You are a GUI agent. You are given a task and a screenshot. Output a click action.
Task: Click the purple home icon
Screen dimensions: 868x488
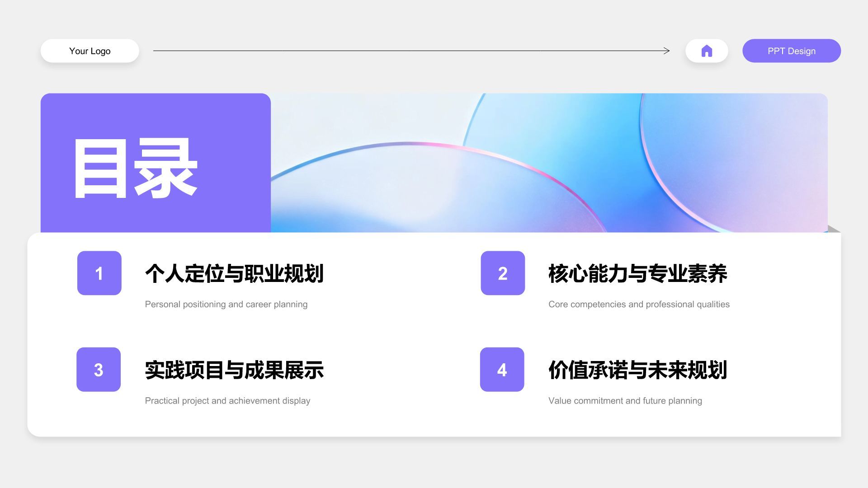pyautogui.click(x=707, y=51)
